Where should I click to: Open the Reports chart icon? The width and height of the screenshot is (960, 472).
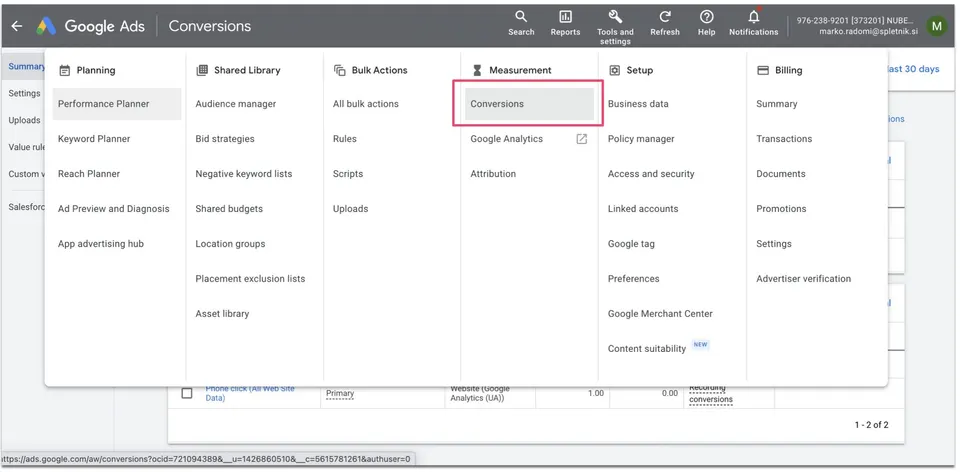pos(565,17)
